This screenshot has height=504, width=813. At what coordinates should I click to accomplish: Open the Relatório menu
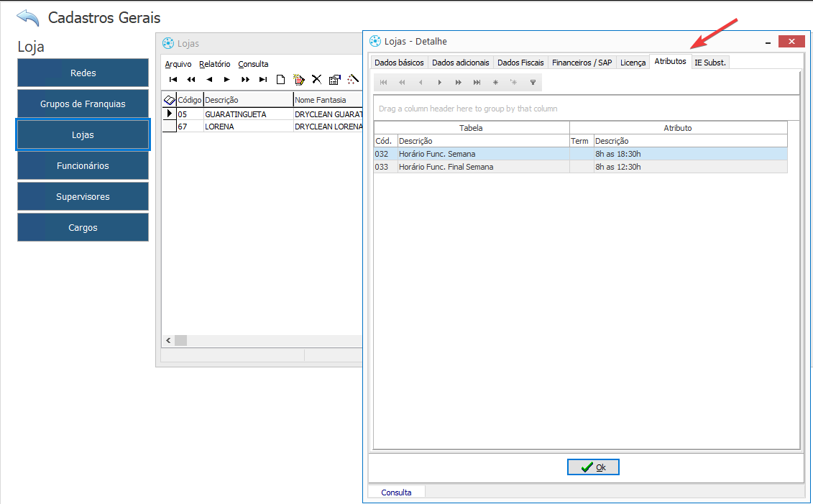tap(215, 64)
